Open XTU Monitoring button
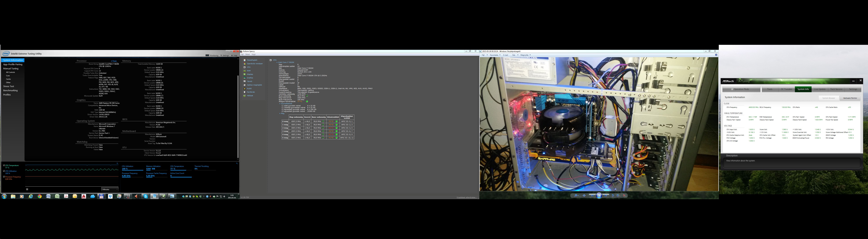The width and height of the screenshot is (868, 239). click(212, 55)
